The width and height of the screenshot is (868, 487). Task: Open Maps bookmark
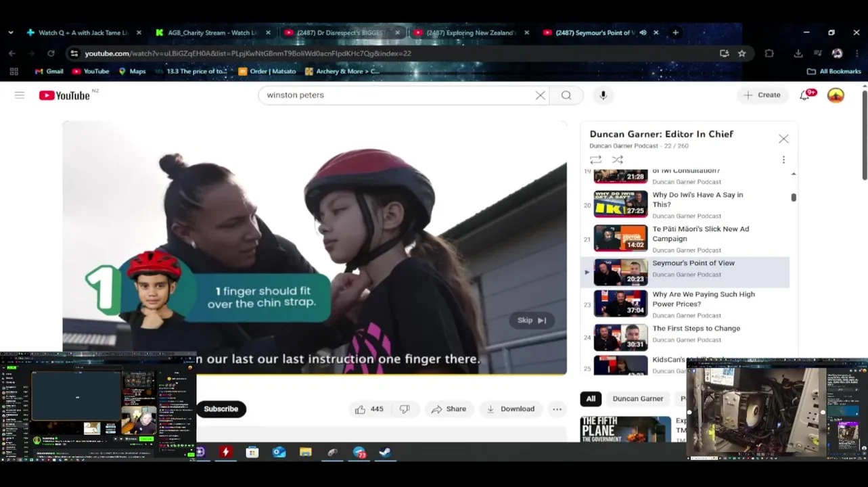[x=132, y=71]
